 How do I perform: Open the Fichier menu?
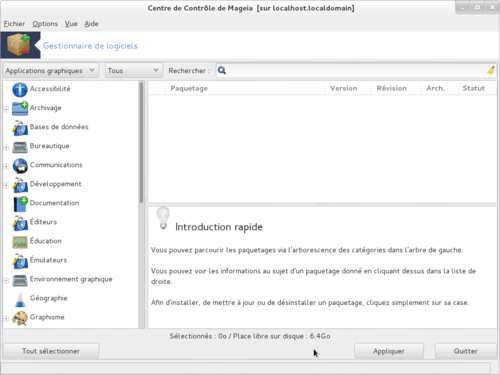coord(14,24)
